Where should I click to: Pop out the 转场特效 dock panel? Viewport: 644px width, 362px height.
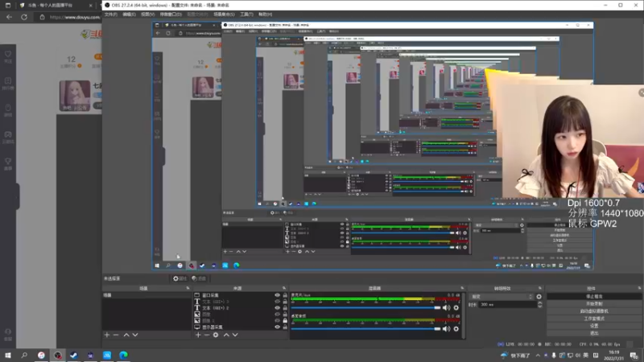click(540, 288)
